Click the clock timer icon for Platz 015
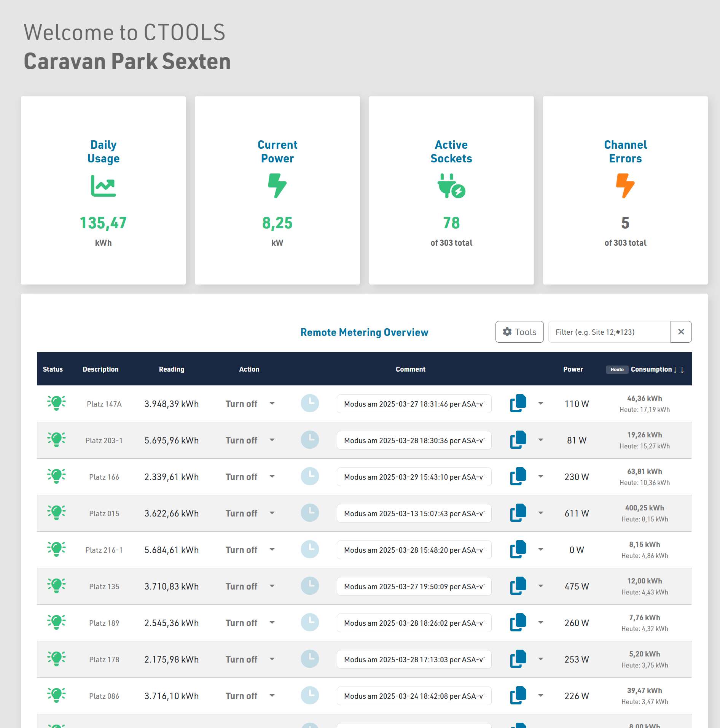 pyautogui.click(x=310, y=513)
